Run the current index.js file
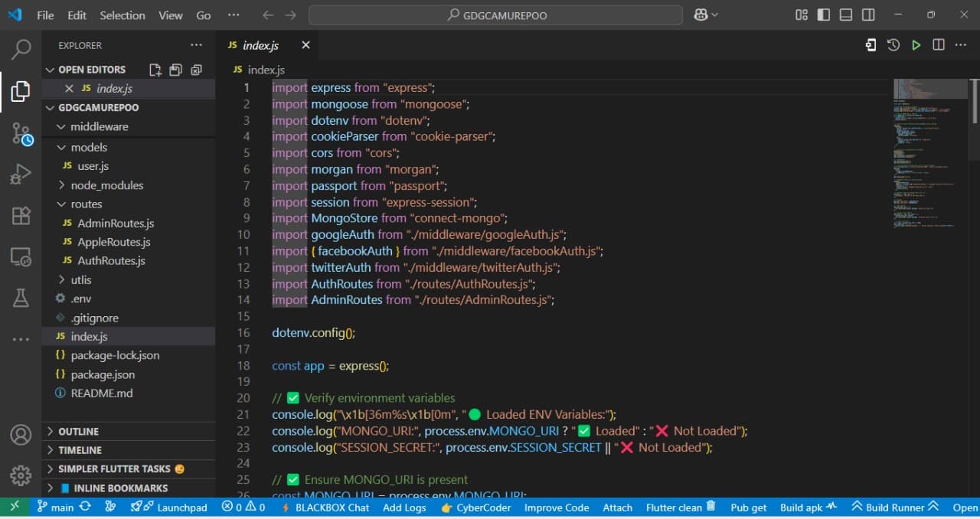This screenshot has height=519, width=980. [916, 45]
